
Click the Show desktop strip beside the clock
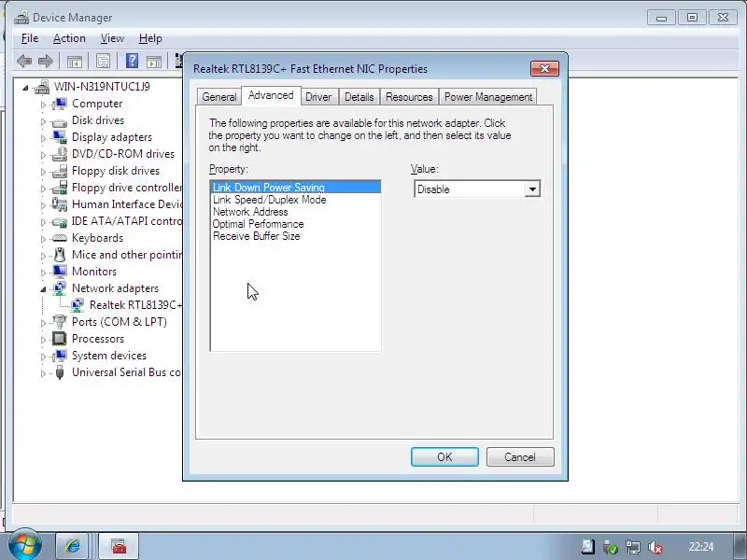point(741,546)
